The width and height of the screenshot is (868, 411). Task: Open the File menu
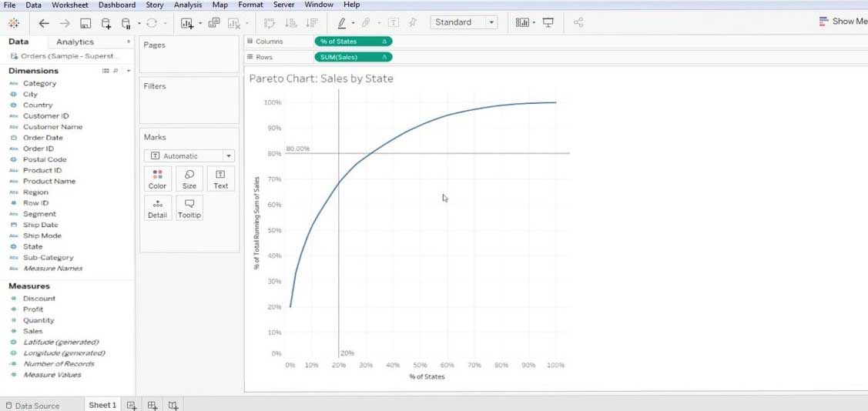click(9, 5)
